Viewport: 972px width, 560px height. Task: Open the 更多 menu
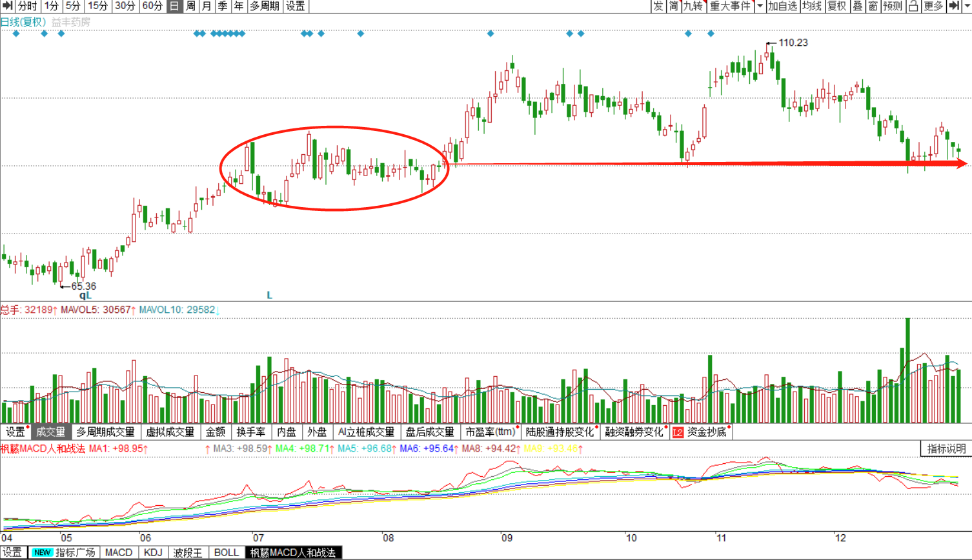click(x=933, y=6)
